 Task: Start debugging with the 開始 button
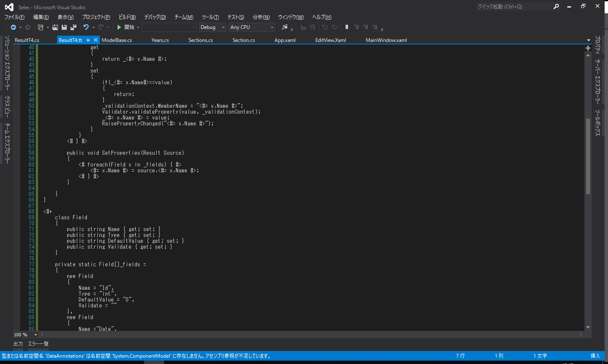(x=127, y=27)
